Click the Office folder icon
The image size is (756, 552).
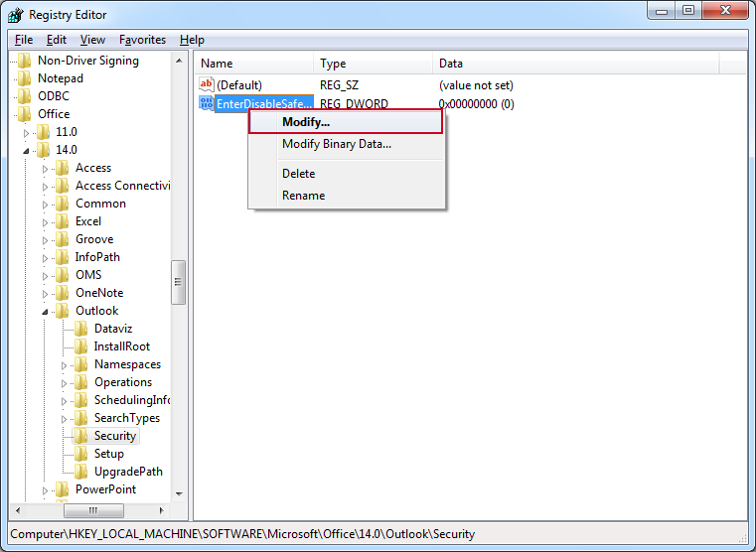[25, 114]
